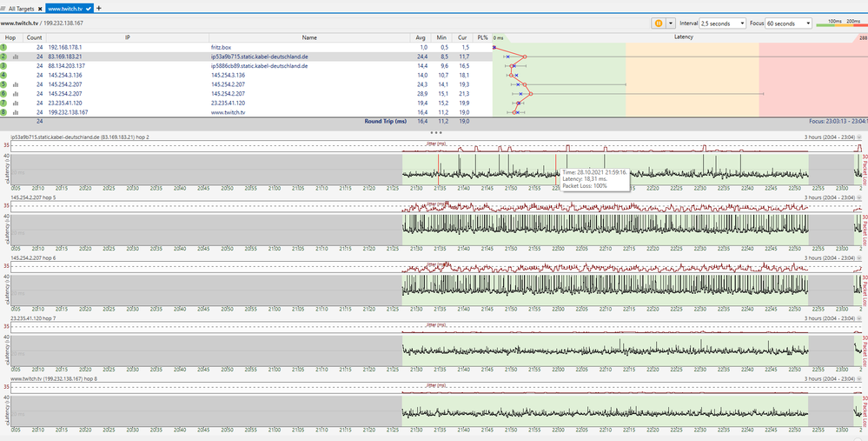
Task: Close the hop 2 timeline graph
Action: coord(859,137)
